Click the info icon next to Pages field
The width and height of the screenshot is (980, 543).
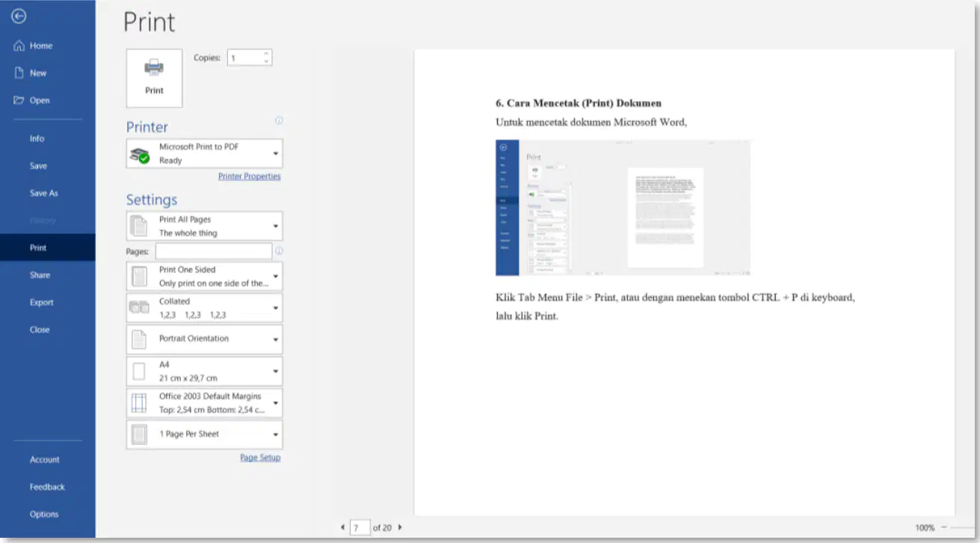(279, 251)
